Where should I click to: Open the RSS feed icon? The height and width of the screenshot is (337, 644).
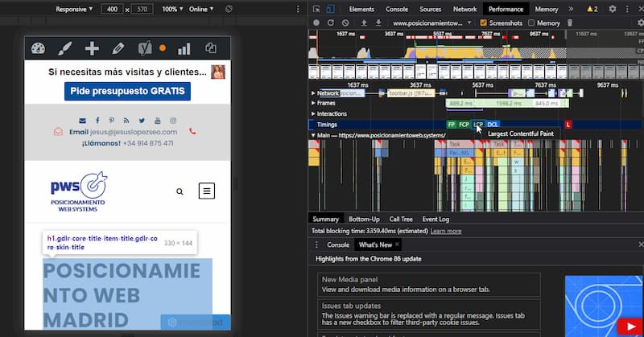click(126, 121)
